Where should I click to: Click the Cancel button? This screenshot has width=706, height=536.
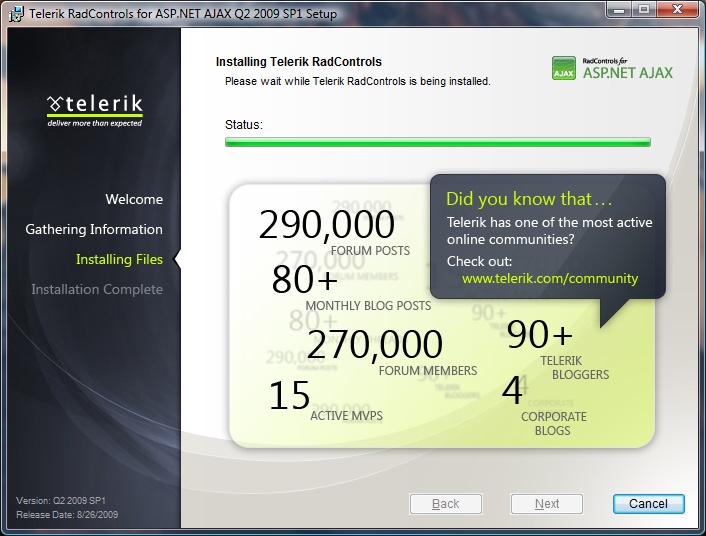[x=648, y=504]
